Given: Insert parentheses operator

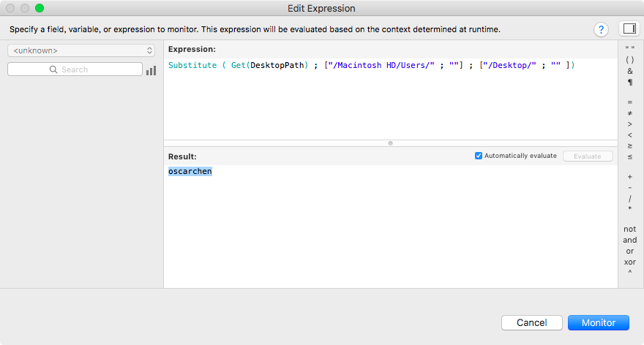Looking at the screenshot, I should tap(629, 60).
